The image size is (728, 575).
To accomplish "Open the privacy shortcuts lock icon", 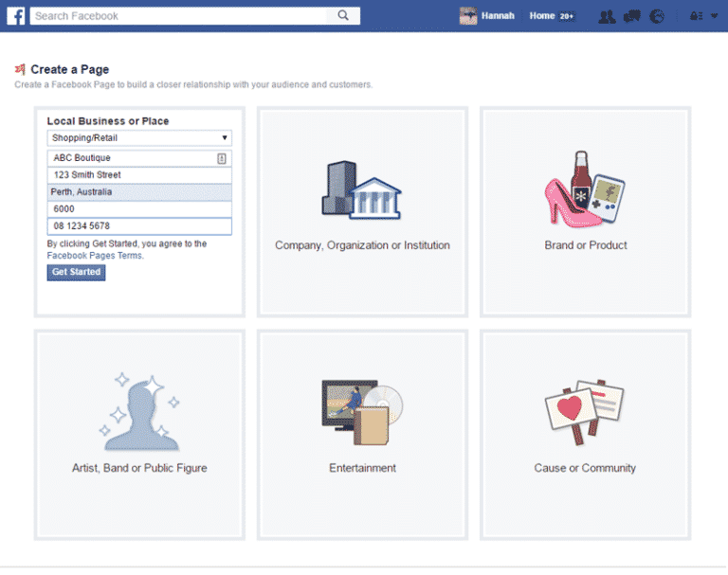I will click(696, 16).
